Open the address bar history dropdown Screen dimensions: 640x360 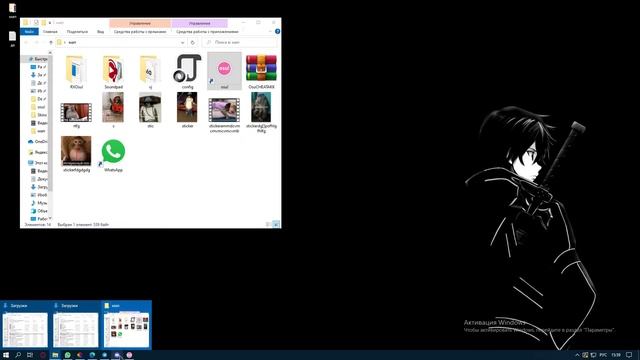pos(182,42)
